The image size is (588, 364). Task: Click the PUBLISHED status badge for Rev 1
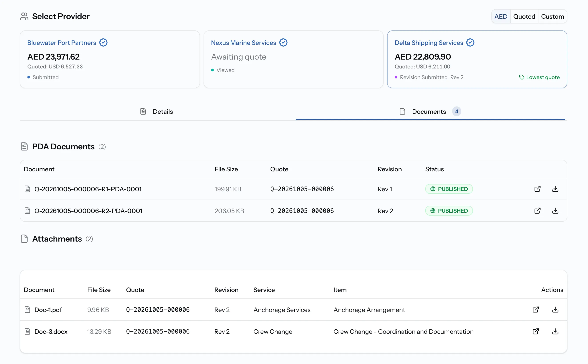point(449,189)
